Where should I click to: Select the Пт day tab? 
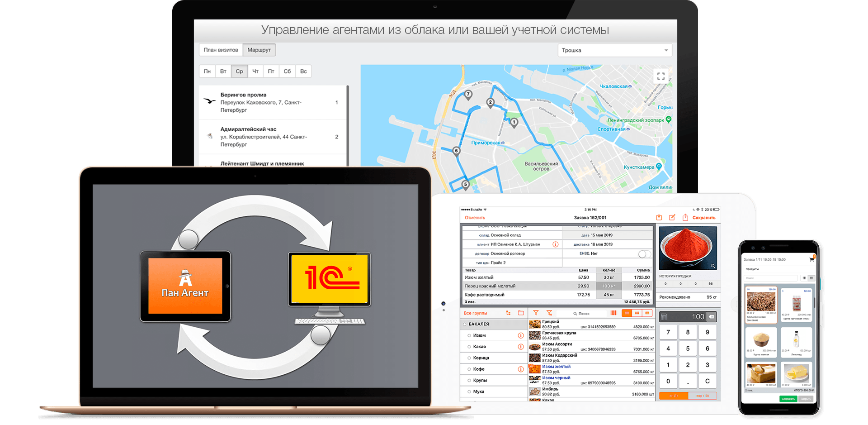[x=271, y=72]
